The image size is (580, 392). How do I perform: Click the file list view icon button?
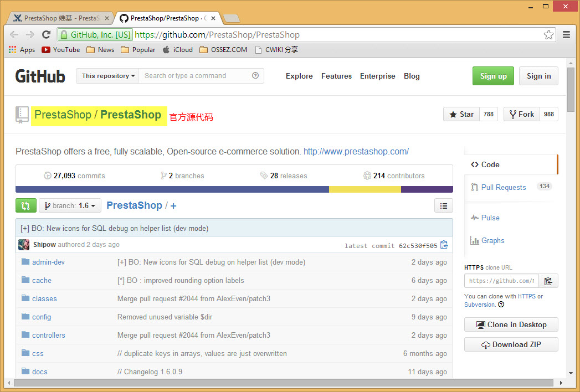coord(444,205)
